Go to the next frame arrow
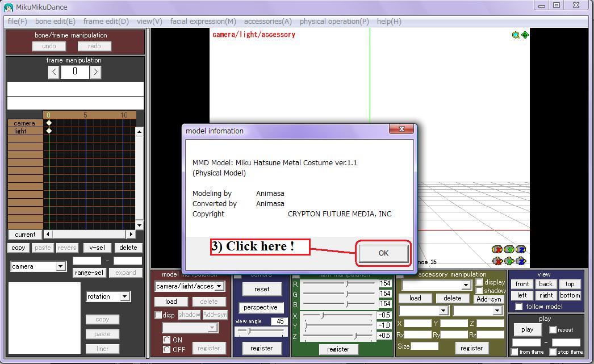The width and height of the screenshot is (594, 364). click(95, 72)
